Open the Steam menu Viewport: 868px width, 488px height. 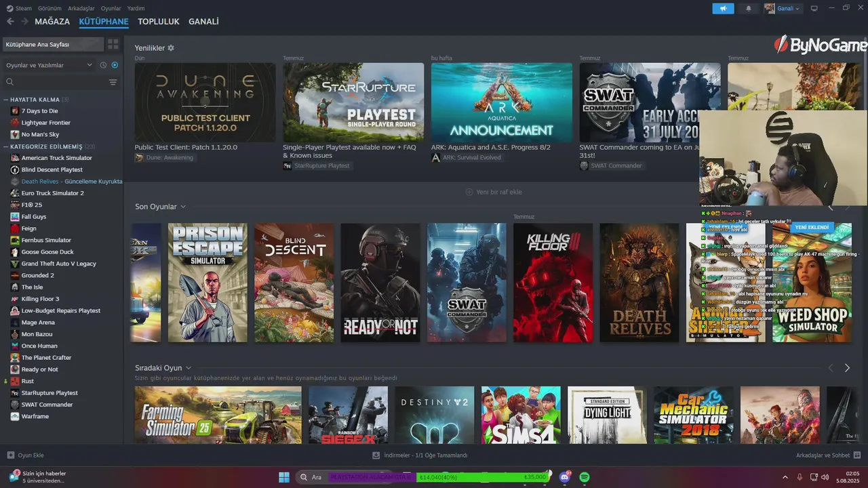(x=20, y=8)
